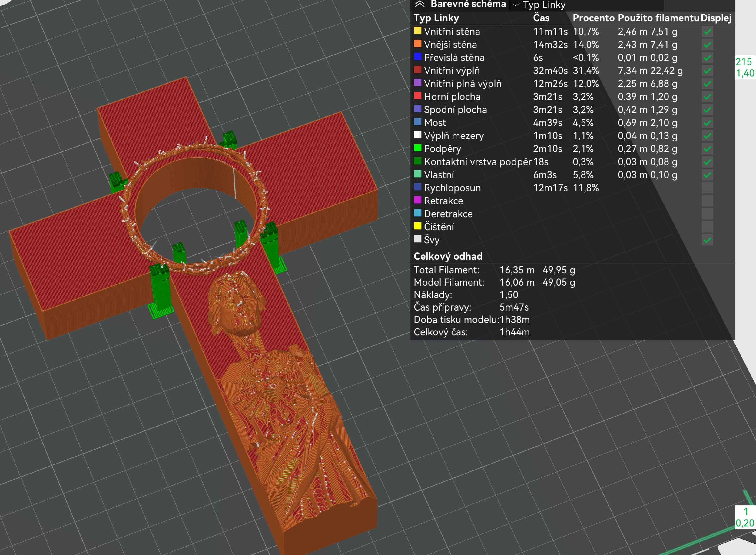The width and height of the screenshot is (756, 555).
Task: Enable Rychloposun display checkbox
Action: (x=707, y=188)
